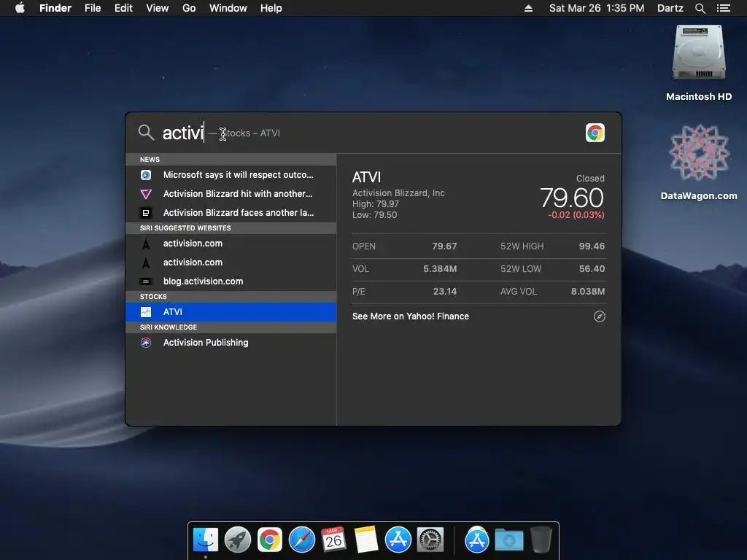
Task: Select Activision Publishing Siri Knowledge result
Action: [231, 343]
